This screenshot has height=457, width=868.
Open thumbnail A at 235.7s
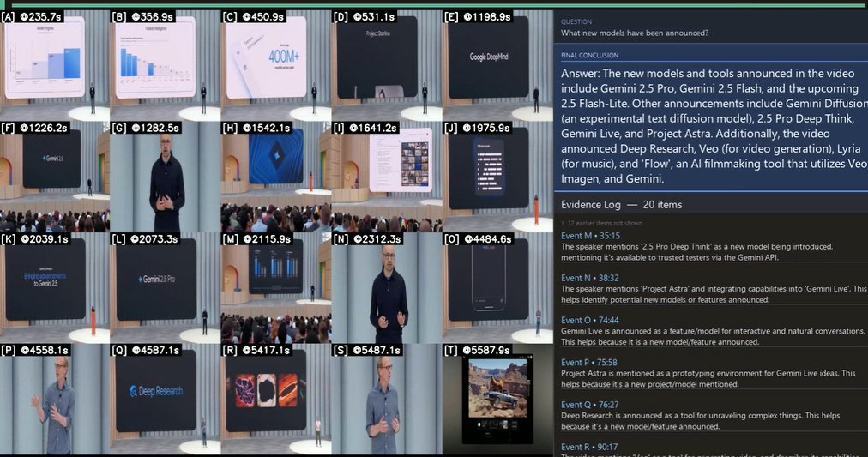(55, 66)
